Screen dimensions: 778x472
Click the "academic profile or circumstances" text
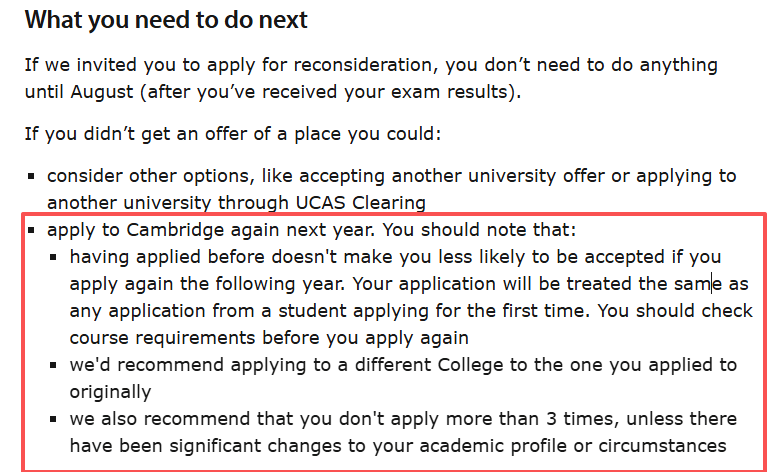(570, 445)
